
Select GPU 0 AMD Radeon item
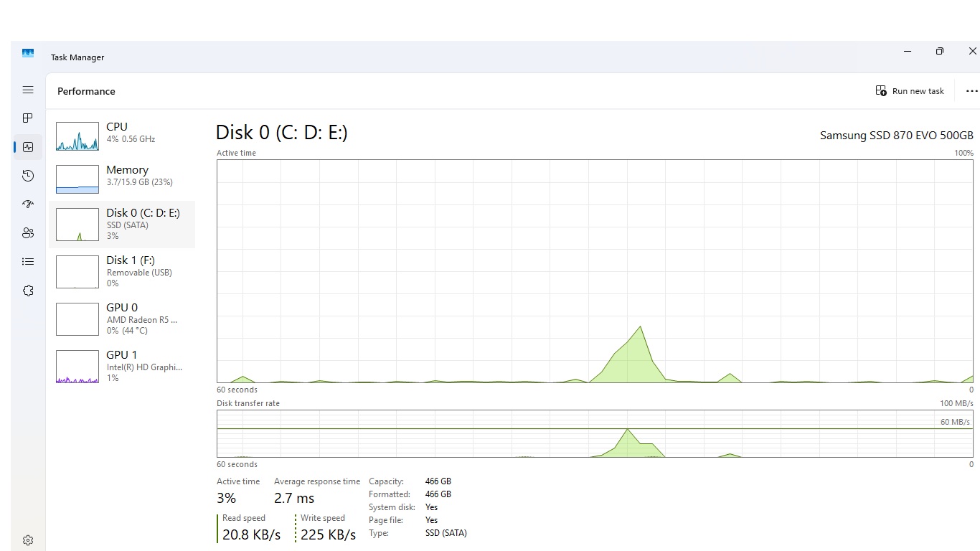tap(122, 319)
